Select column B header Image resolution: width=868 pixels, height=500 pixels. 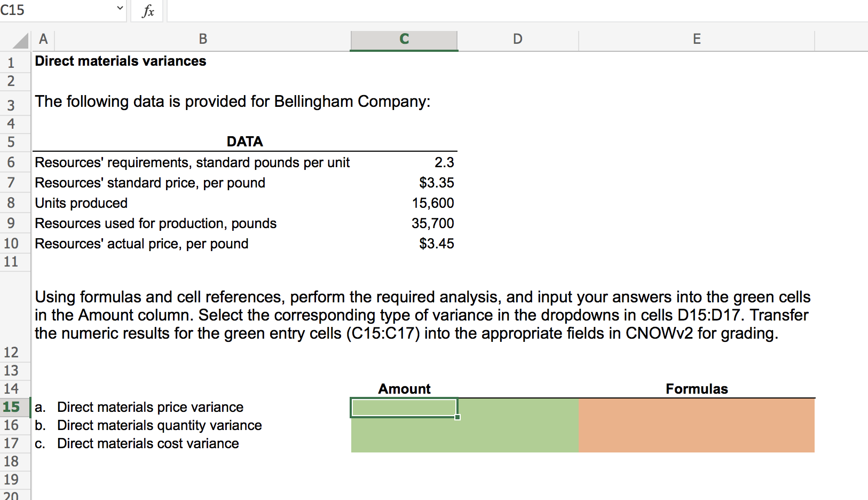(203, 39)
